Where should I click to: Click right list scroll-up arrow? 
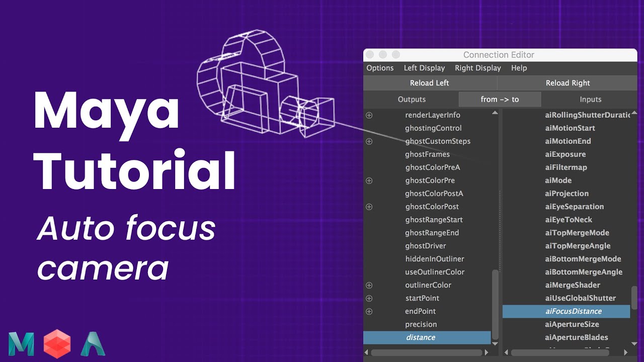coord(634,112)
